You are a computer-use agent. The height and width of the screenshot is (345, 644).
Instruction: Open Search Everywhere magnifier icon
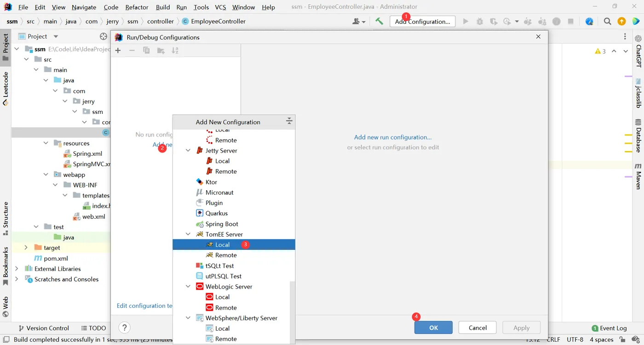pyautogui.click(x=607, y=21)
